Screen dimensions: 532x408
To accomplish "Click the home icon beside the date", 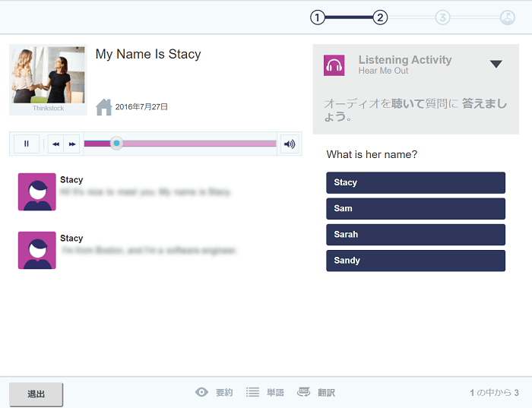I will (x=104, y=107).
